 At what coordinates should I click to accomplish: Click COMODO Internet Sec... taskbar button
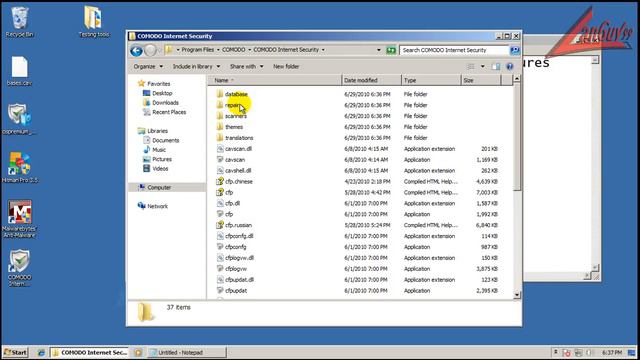coord(89,352)
